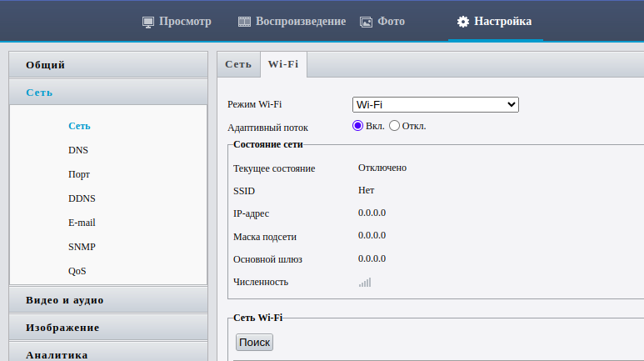Enable adaptive stream with Вкл. radio

357,125
